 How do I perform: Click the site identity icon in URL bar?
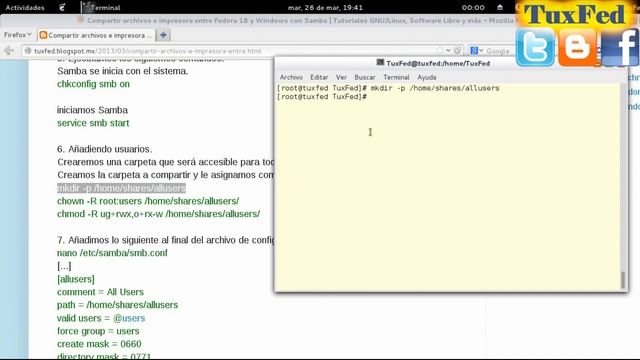click(28, 51)
